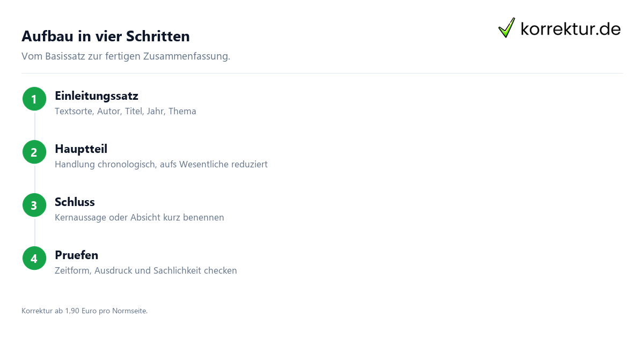The image size is (644, 338).
Task: Click the timeline connector between steps 2 and 3
Action: 34,178
